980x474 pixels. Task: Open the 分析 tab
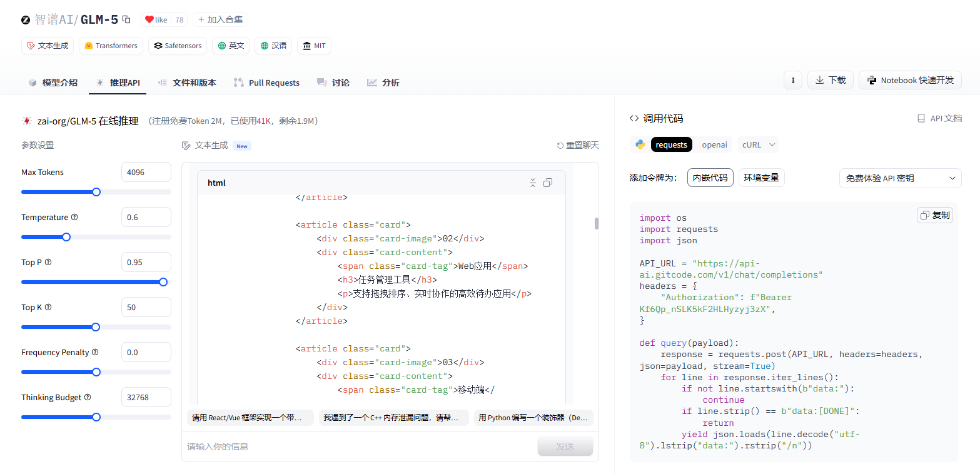pyautogui.click(x=383, y=83)
